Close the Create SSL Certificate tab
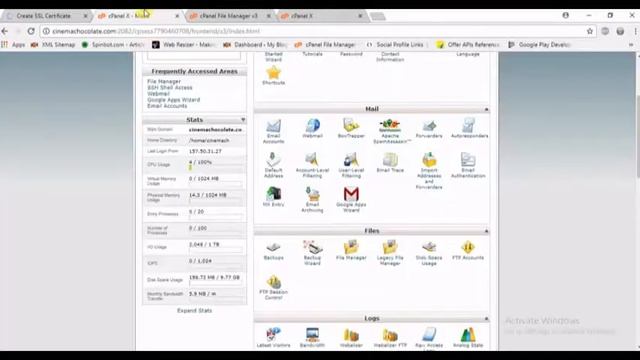This screenshot has width=640, height=360. pos(86,16)
